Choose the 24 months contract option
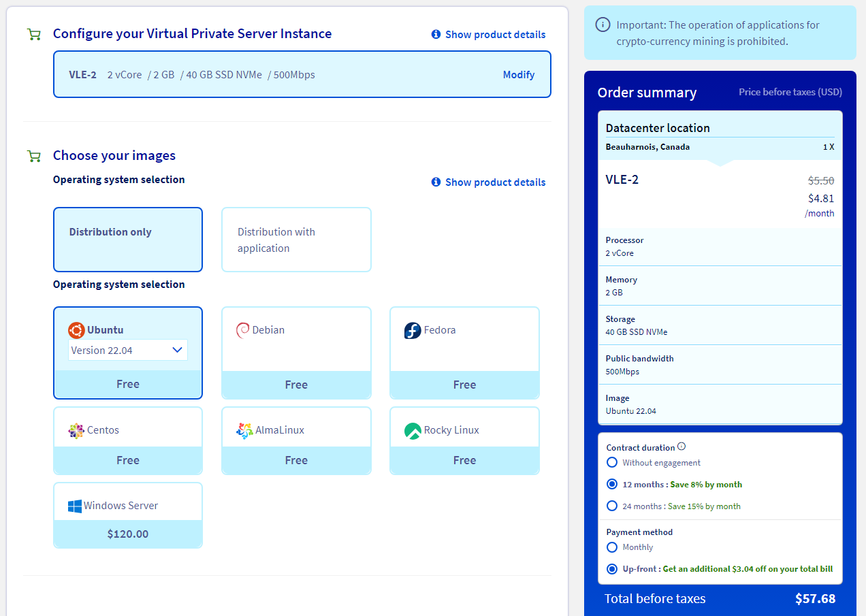 612,506
